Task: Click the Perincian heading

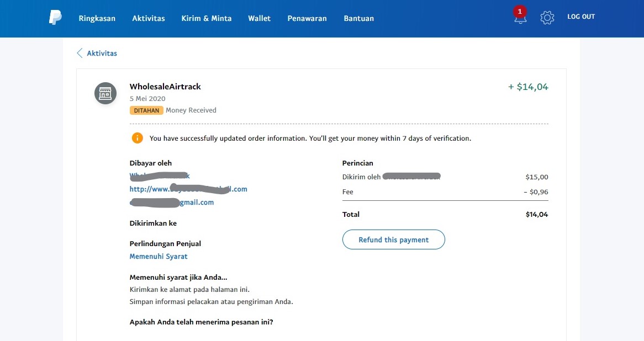Action: (x=358, y=163)
